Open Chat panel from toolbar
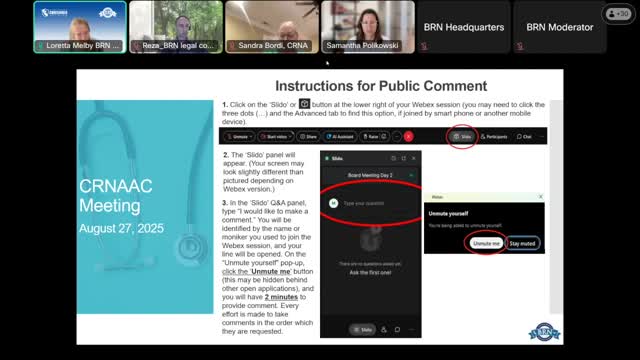Screen dimensions: 640x360 tap(524, 137)
